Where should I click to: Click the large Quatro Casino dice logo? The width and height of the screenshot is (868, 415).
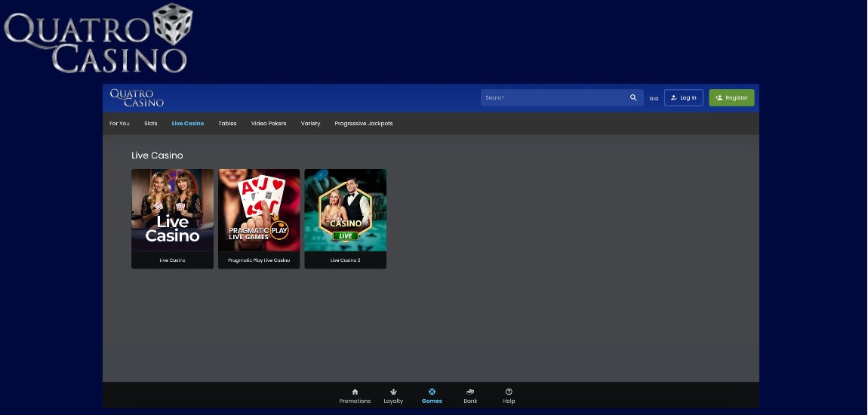(97, 39)
